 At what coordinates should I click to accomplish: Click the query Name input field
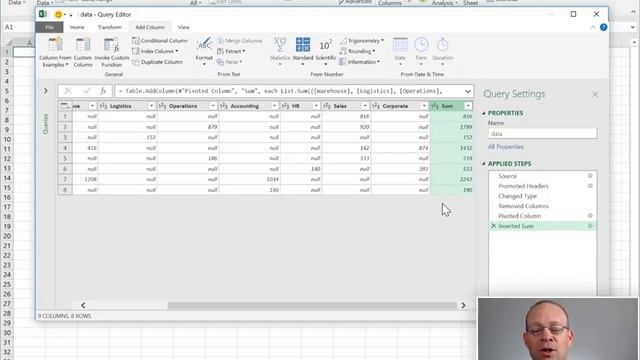click(542, 133)
